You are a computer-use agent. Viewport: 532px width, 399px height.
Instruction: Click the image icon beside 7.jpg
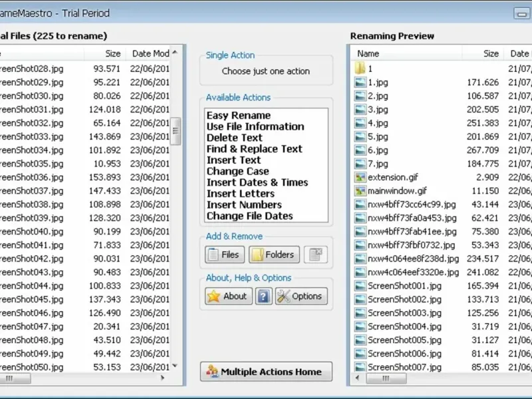pyautogui.click(x=360, y=164)
